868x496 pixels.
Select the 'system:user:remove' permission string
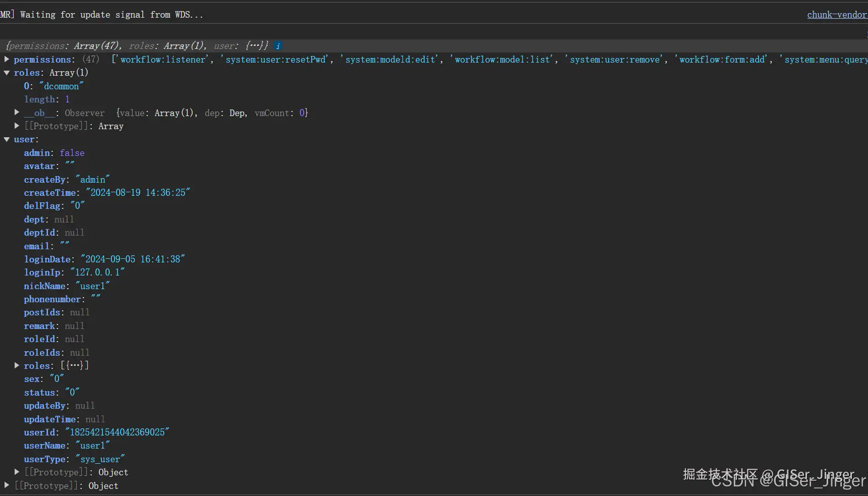pos(615,60)
